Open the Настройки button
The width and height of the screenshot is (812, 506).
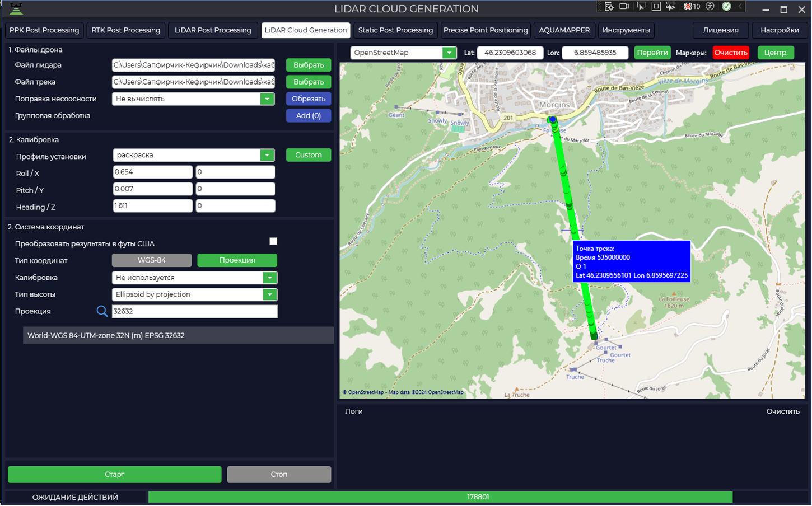(x=780, y=30)
